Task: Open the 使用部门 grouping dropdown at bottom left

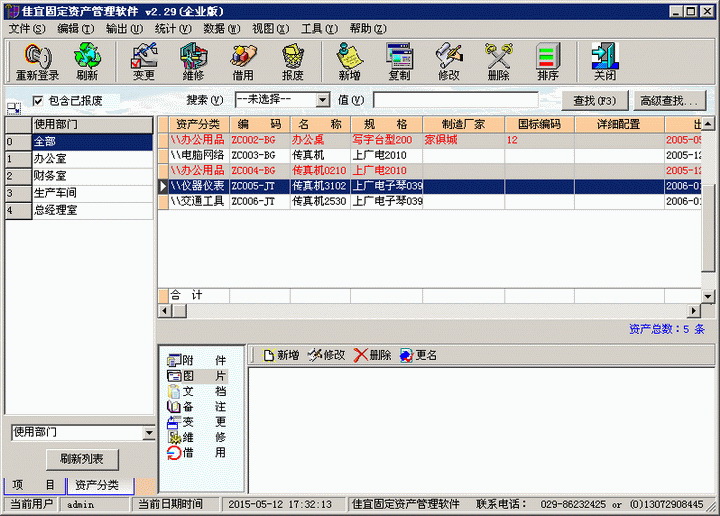Action: [x=149, y=432]
